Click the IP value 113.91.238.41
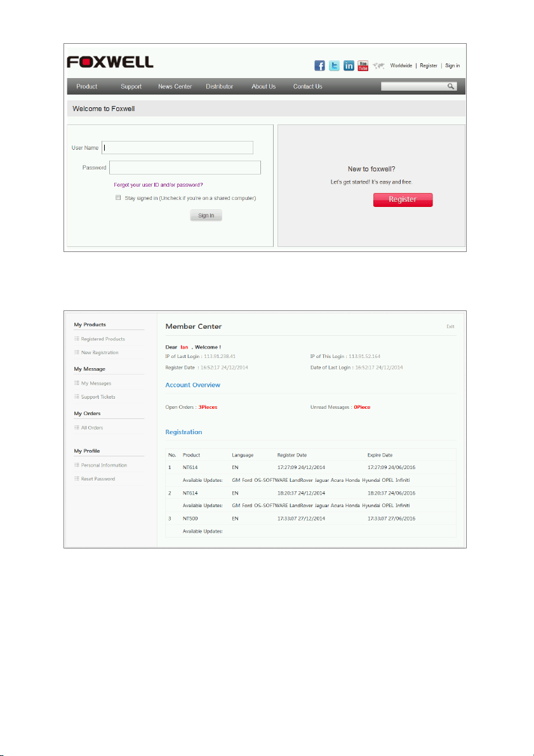This screenshot has width=534, height=756. point(220,356)
